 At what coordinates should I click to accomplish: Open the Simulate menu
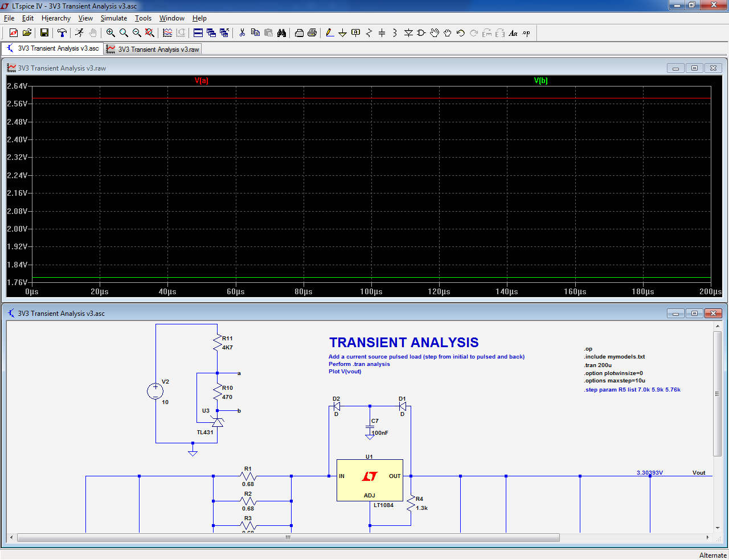click(x=114, y=18)
